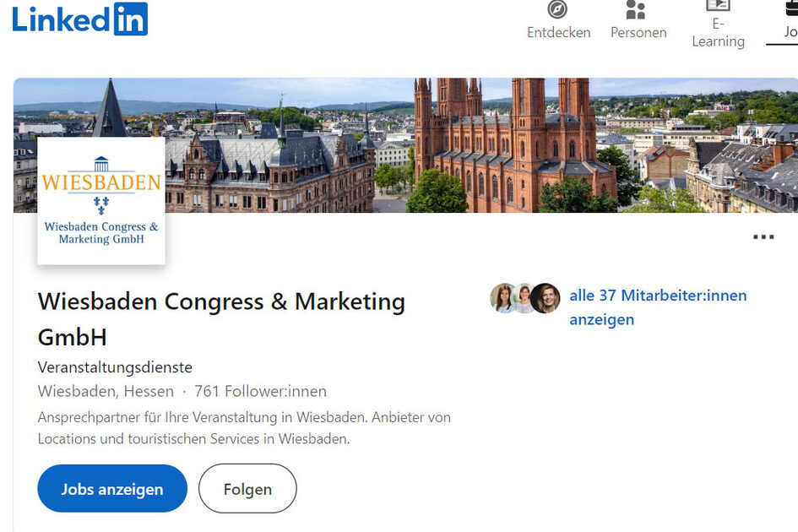This screenshot has width=798, height=532.
Task: Open the three-dot overflow menu
Action: click(763, 237)
